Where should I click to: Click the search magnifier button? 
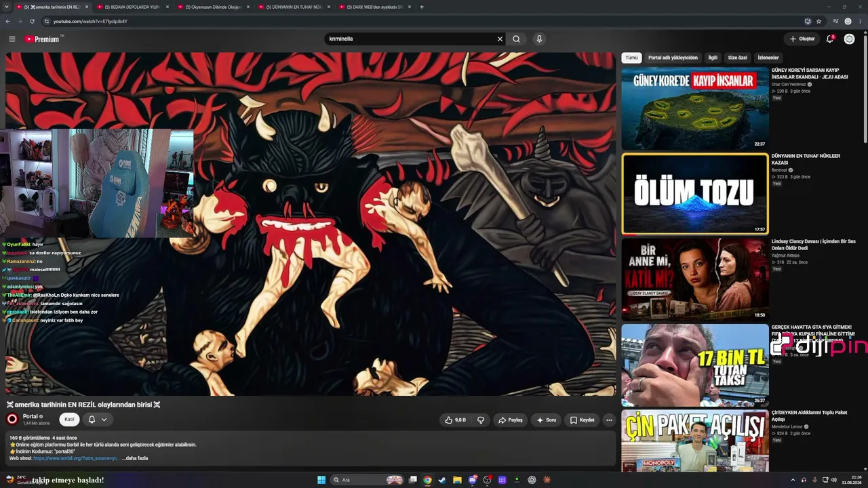click(x=516, y=39)
